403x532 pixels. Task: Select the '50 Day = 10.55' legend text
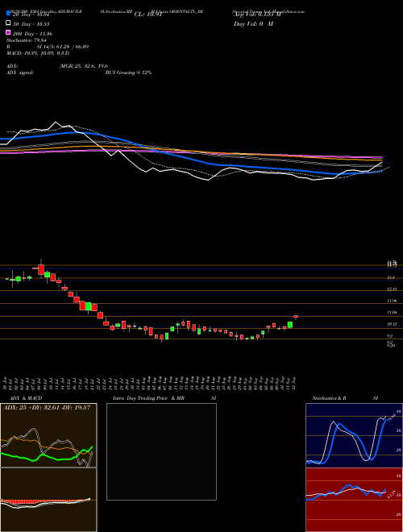point(32,24)
